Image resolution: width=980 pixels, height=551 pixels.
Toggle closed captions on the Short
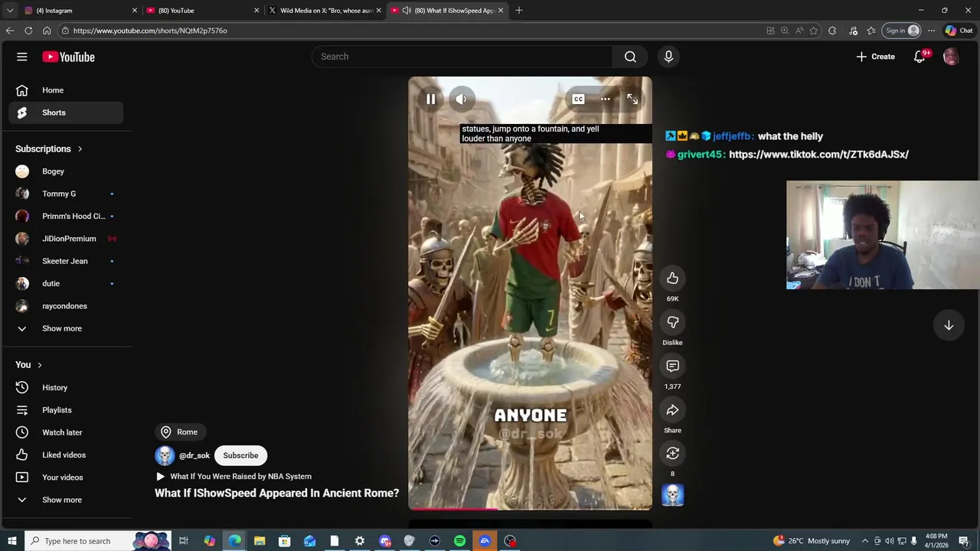coord(578,99)
